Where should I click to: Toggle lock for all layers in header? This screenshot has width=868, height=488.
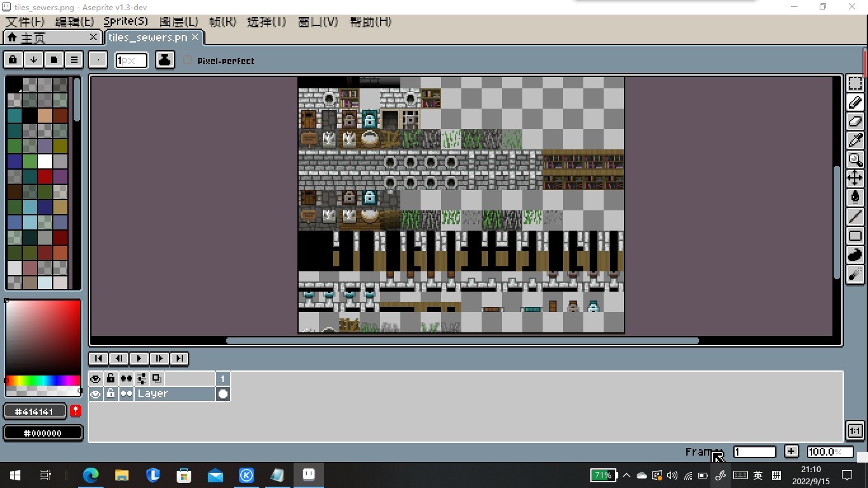(111, 379)
